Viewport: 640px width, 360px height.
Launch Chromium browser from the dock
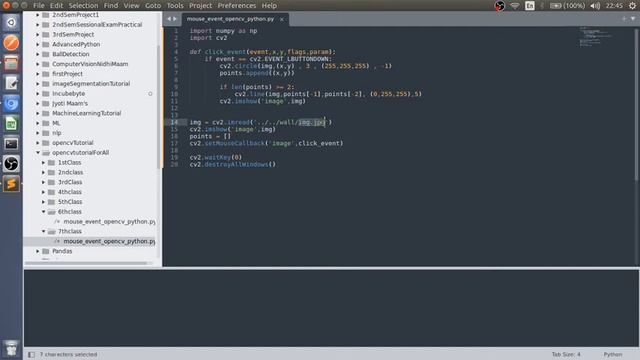coord(11,103)
